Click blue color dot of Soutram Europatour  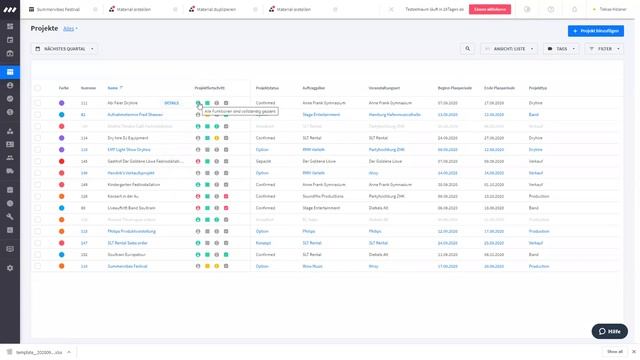point(62,254)
